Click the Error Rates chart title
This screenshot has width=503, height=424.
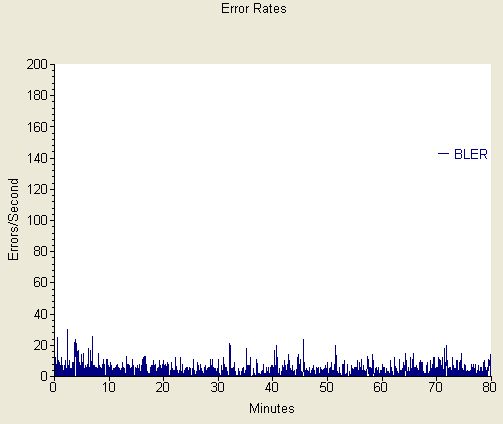(254, 8)
